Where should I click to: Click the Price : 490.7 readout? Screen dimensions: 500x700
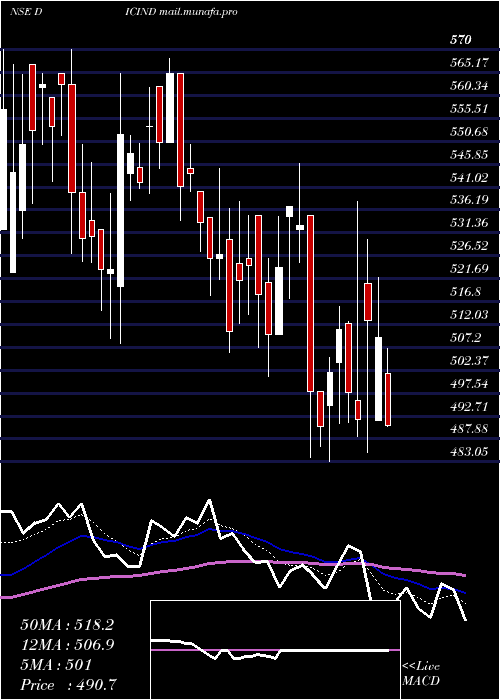click(69, 685)
